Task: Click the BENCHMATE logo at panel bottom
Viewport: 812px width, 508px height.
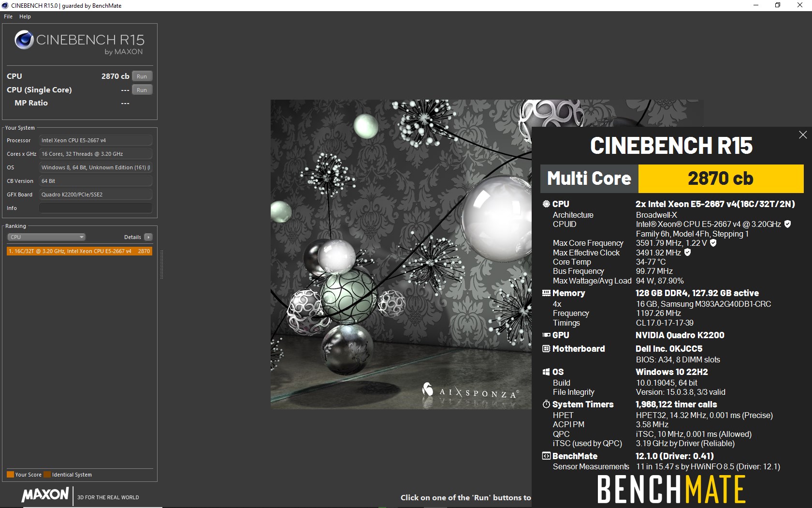Action: (671, 489)
